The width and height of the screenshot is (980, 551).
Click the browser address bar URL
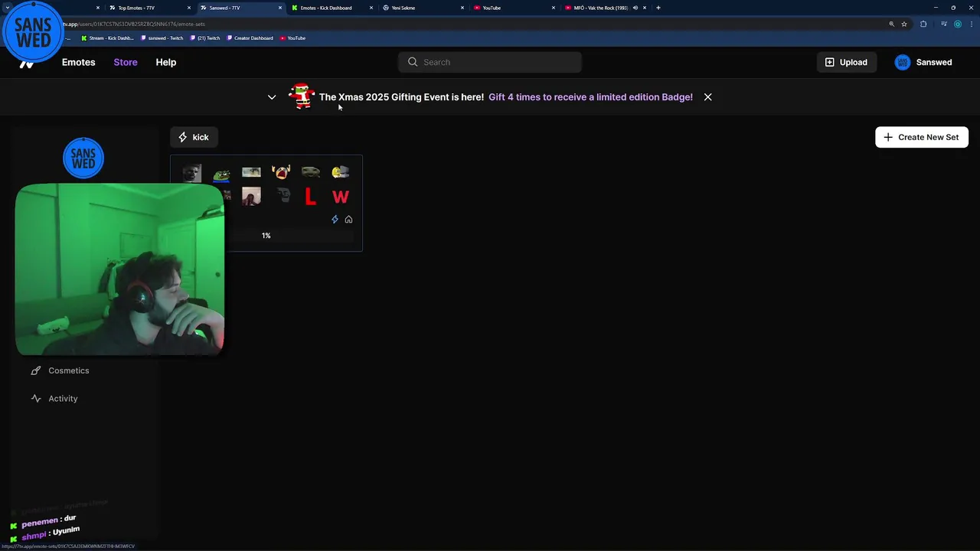tap(134, 24)
